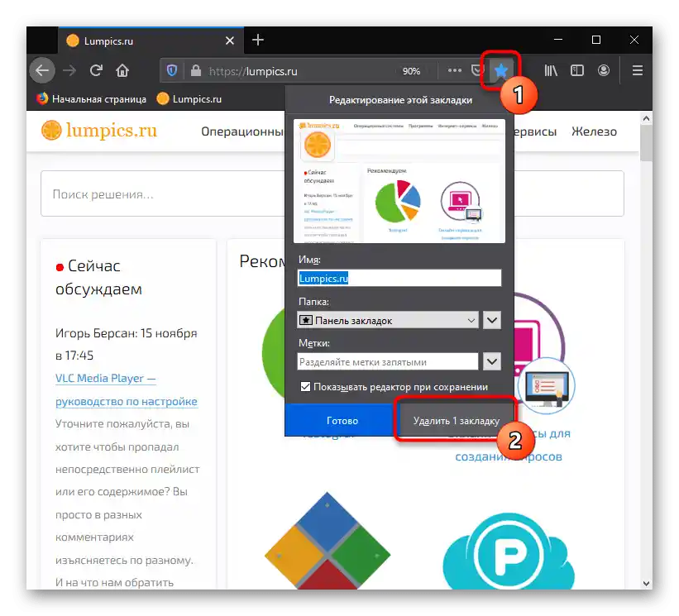Click the page scrollbar up arrow
The height and width of the screenshot is (616, 679).
click(x=646, y=118)
